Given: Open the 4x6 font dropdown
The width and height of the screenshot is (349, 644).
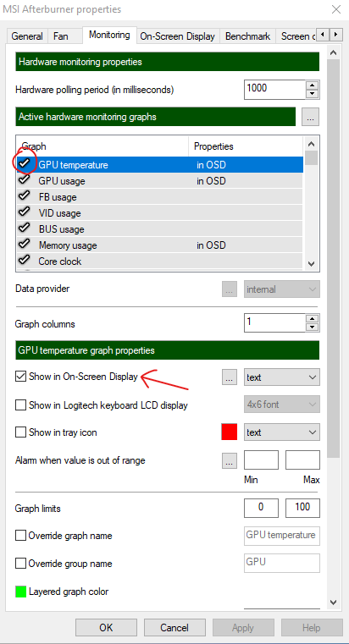Looking at the screenshot, I should [281, 405].
